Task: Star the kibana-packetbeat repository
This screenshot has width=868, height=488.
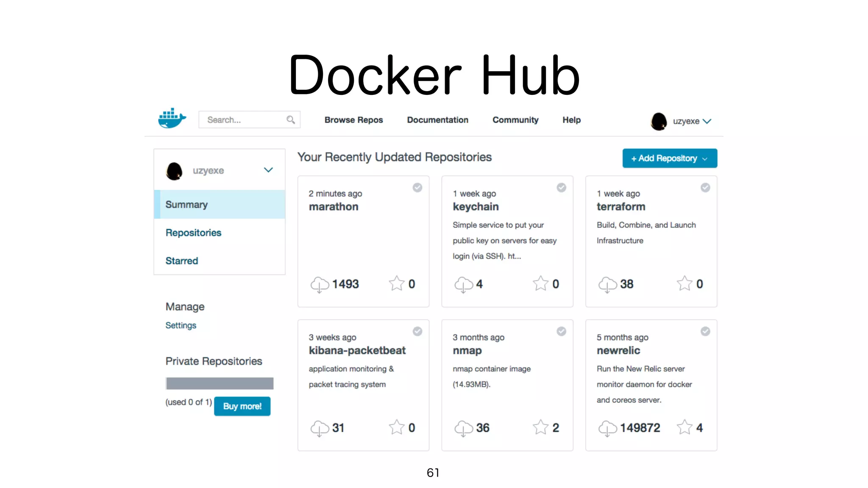Action: pos(397,427)
